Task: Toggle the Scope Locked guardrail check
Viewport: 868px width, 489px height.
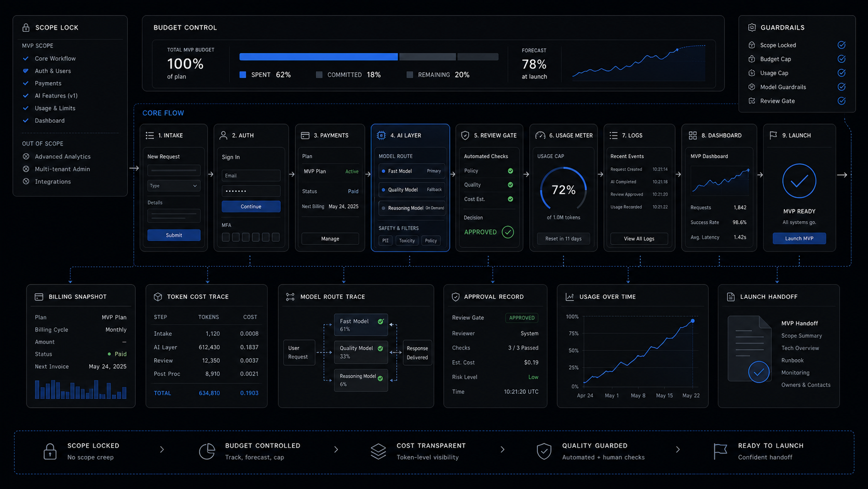Action: click(x=842, y=45)
